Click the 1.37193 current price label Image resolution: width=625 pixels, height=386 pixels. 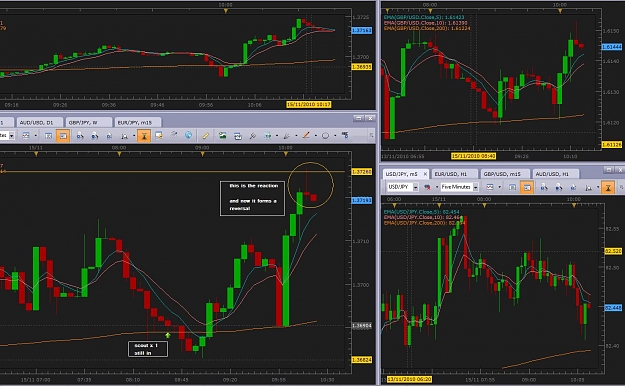[x=362, y=200]
